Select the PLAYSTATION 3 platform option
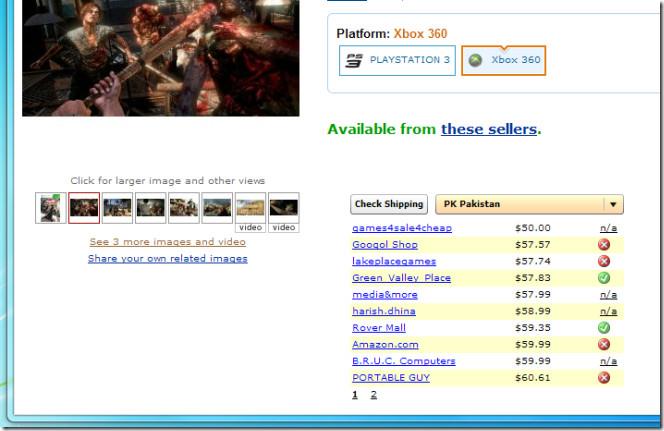664x431 pixels. [x=397, y=60]
